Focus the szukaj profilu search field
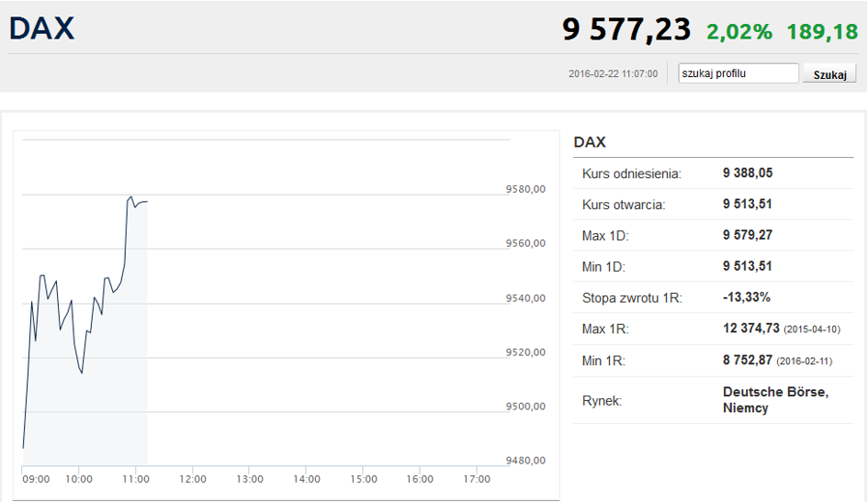This screenshot has width=868, height=502. pos(738,73)
